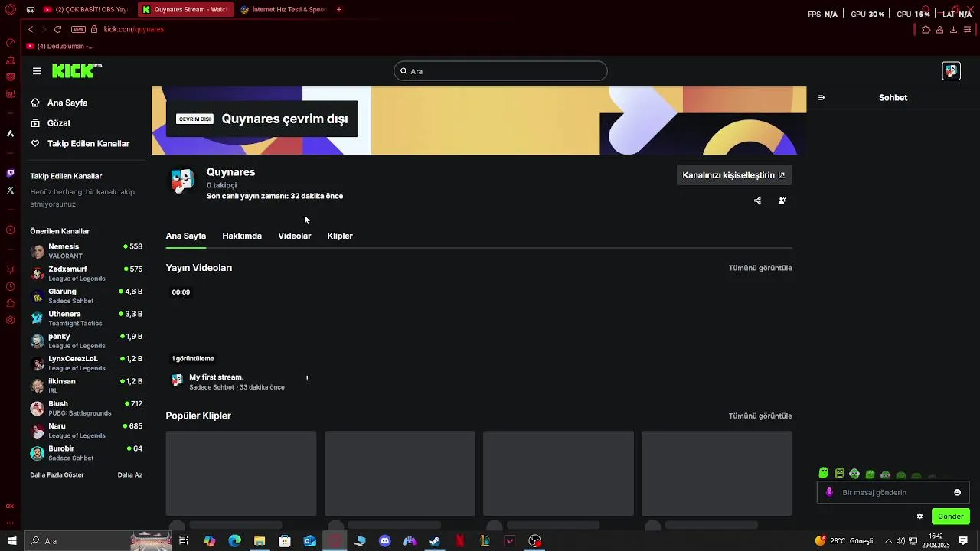
Task: Collapse the Sohbet chat panel
Action: tap(822, 98)
